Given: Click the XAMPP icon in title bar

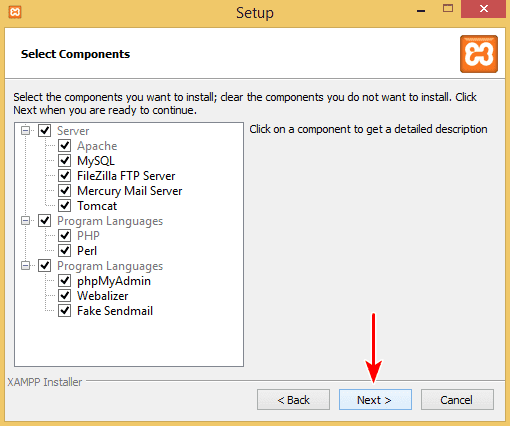Looking at the screenshot, I should tap(15, 12).
